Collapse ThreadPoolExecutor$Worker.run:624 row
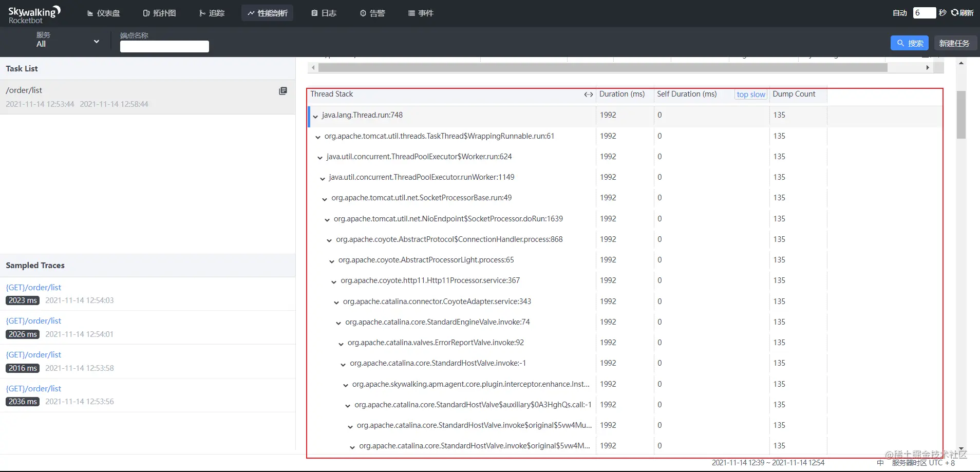 click(x=320, y=158)
